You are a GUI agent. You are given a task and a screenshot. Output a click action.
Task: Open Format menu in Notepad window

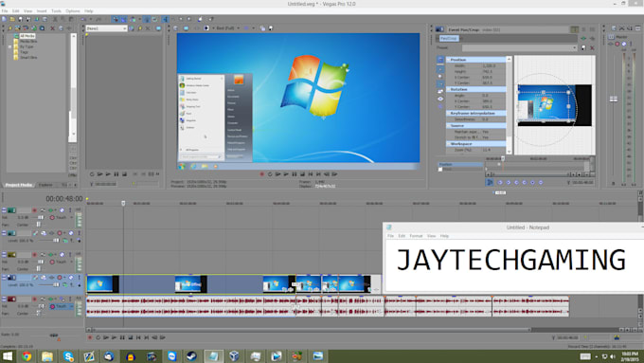coord(416,236)
